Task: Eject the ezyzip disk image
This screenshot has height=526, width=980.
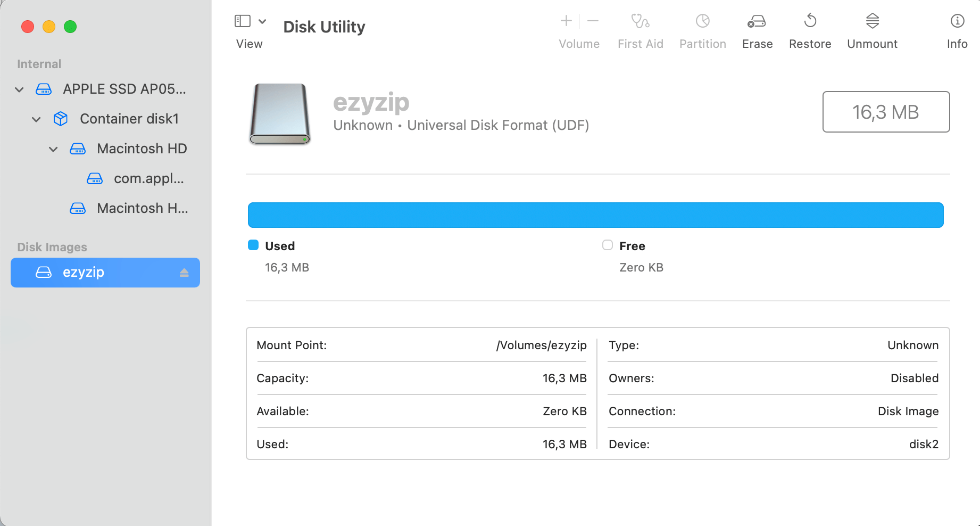Action: (185, 272)
